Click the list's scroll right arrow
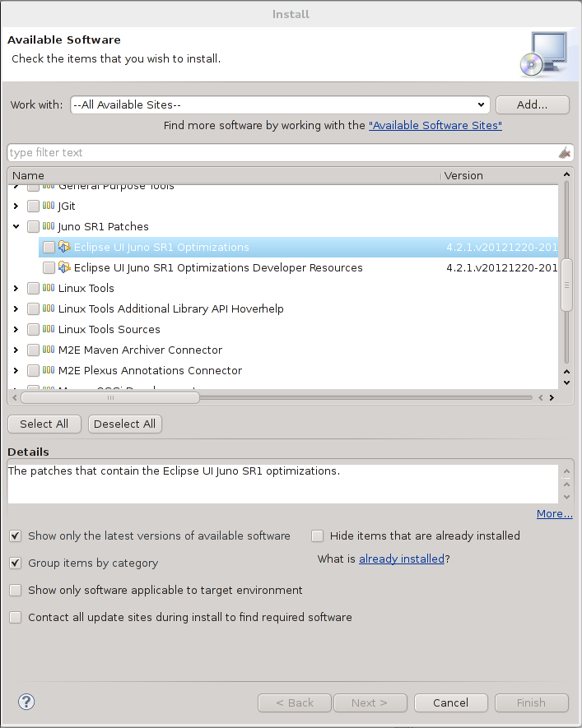Viewport: 582px width, 728px height. pyautogui.click(x=552, y=397)
